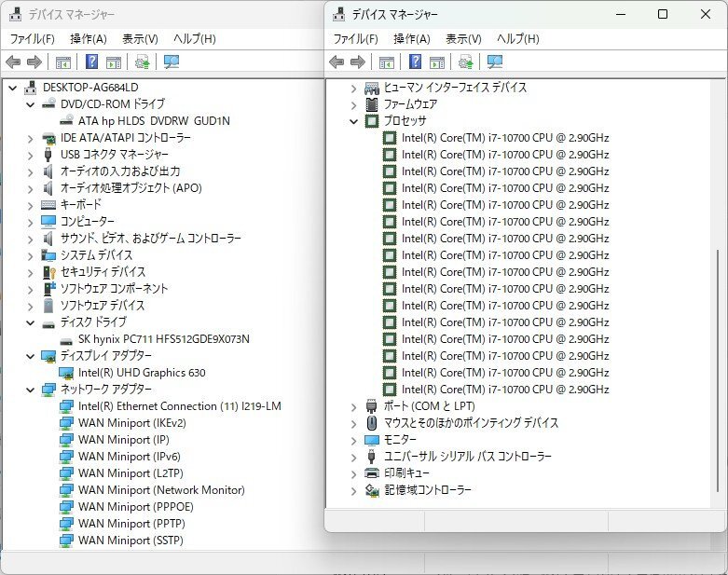Select the Intel(R) UHD Graphics 630 device

coord(142,373)
